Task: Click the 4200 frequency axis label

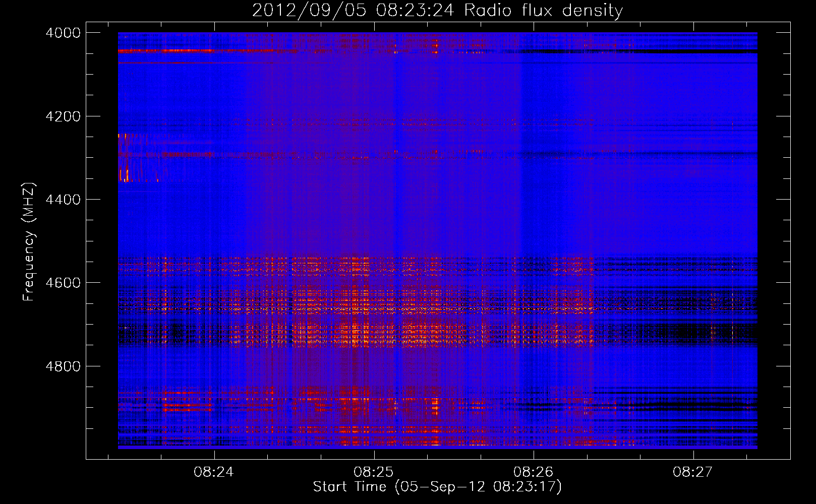Action: click(63, 116)
